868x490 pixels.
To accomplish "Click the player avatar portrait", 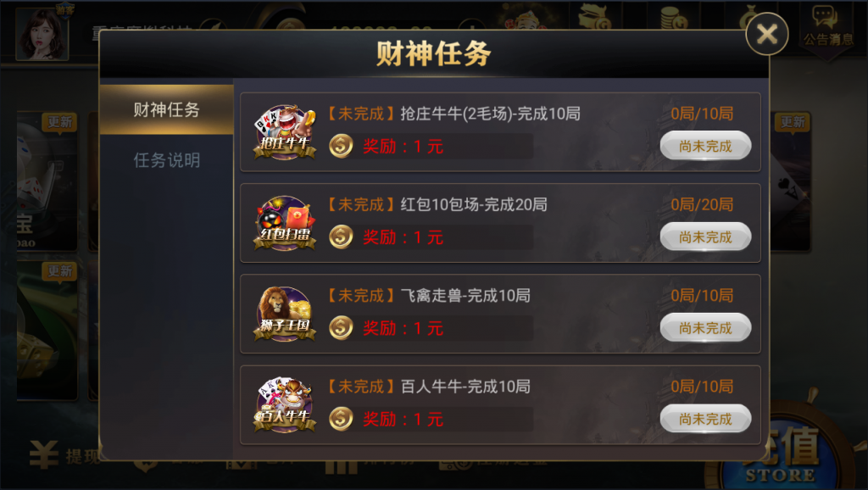I will (x=42, y=33).
